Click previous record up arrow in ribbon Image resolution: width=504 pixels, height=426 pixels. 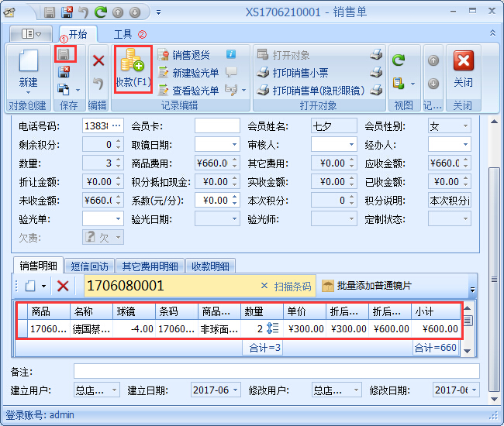[433, 60]
